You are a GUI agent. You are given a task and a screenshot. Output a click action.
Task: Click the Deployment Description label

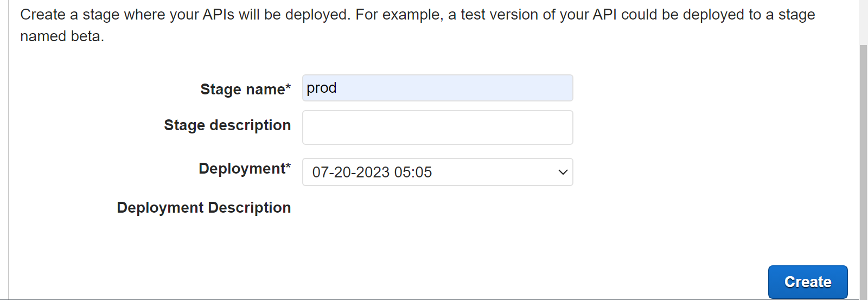[204, 208]
